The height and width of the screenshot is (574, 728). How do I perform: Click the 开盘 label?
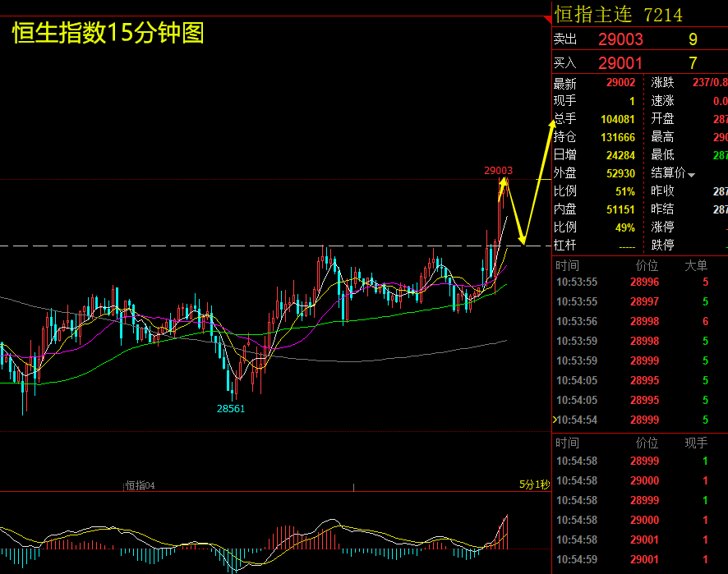click(x=662, y=119)
